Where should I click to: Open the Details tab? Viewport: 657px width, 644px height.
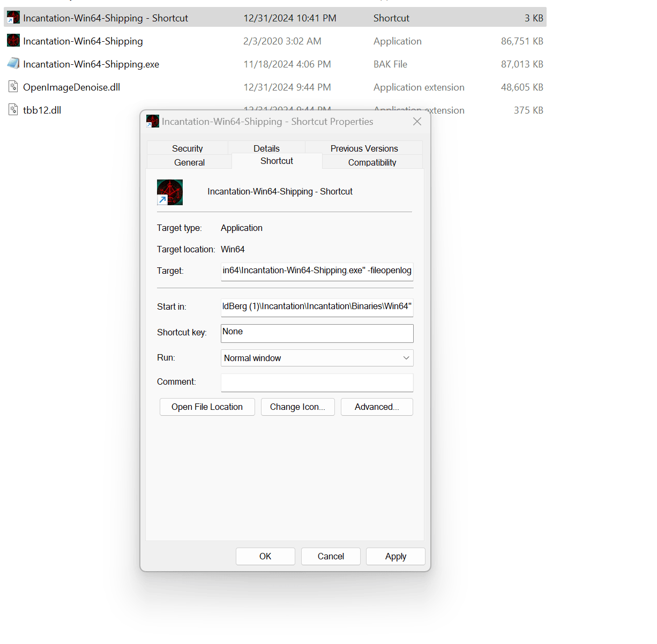pyautogui.click(x=266, y=148)
